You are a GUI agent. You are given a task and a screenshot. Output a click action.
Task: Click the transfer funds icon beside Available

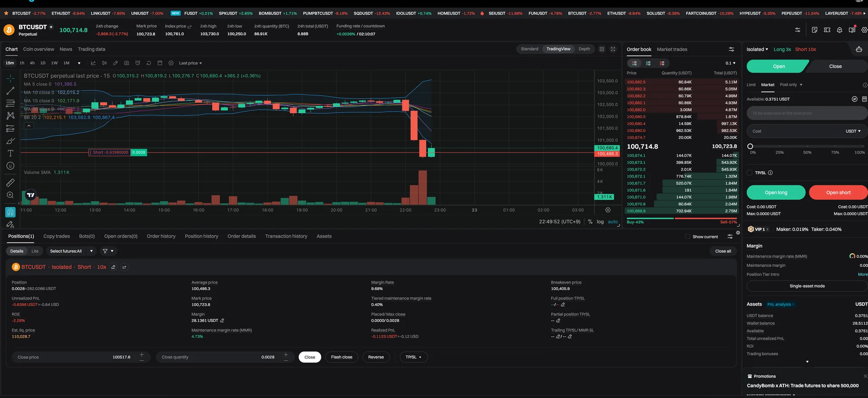click(x=854, y=99)
